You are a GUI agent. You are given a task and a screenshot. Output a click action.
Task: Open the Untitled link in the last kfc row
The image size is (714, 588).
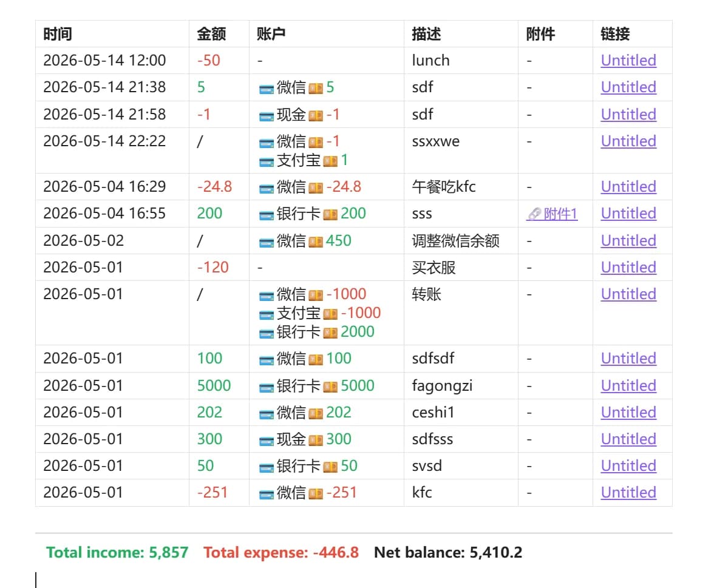(x=628, y=493)
